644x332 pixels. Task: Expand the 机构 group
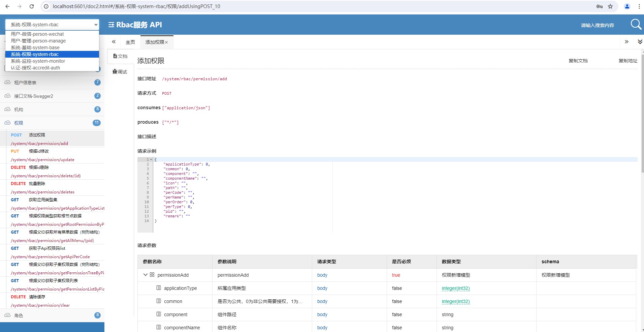(x=52, y=109)
